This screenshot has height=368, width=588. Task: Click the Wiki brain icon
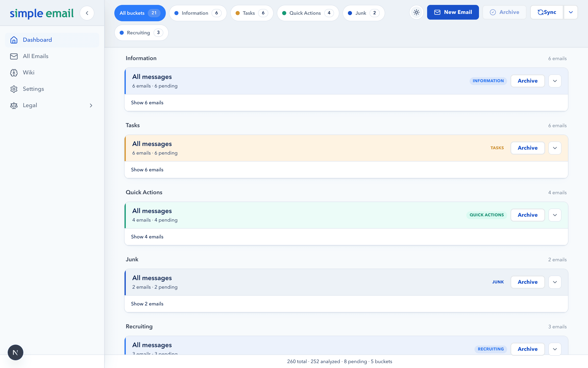[x=14, y=73]
